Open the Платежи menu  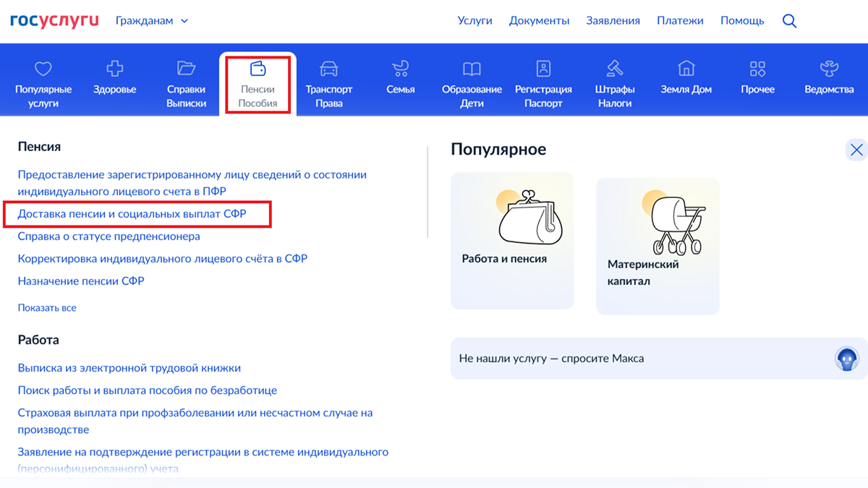click(x=680, y=21)
